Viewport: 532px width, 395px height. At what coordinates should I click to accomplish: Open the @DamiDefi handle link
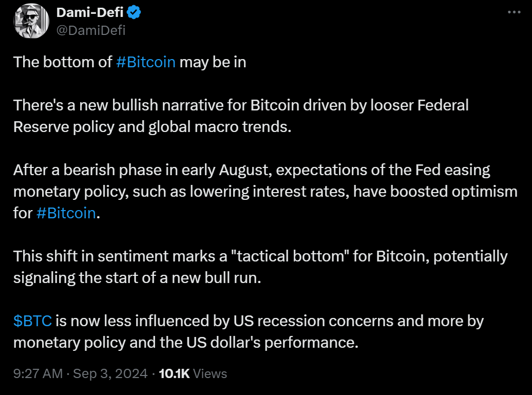pyautogui.click(x=91, y=30)
